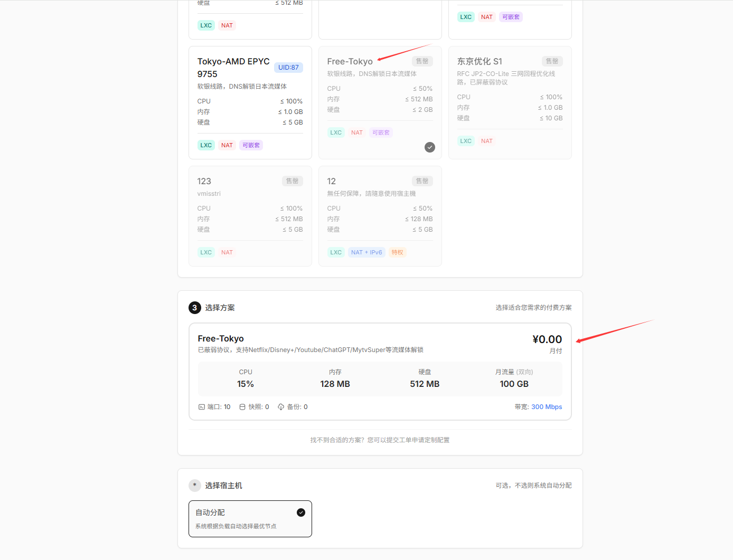Toggle the checkmark on Free-Tokyo region card

pyautogui.click(x=430, y=147)
